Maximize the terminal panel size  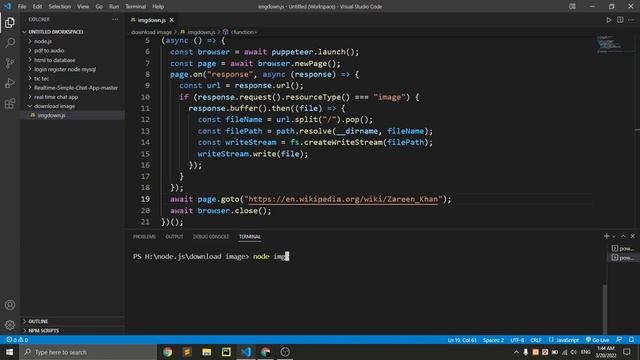tap(623, 236)
